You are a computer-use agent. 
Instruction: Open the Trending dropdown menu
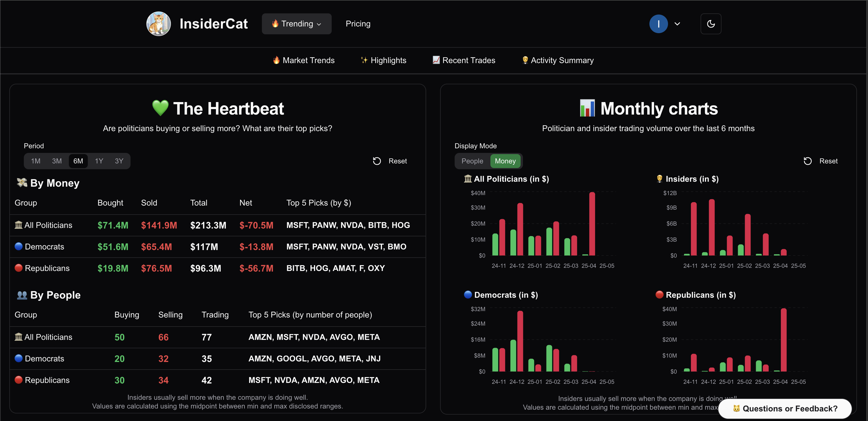297,24
